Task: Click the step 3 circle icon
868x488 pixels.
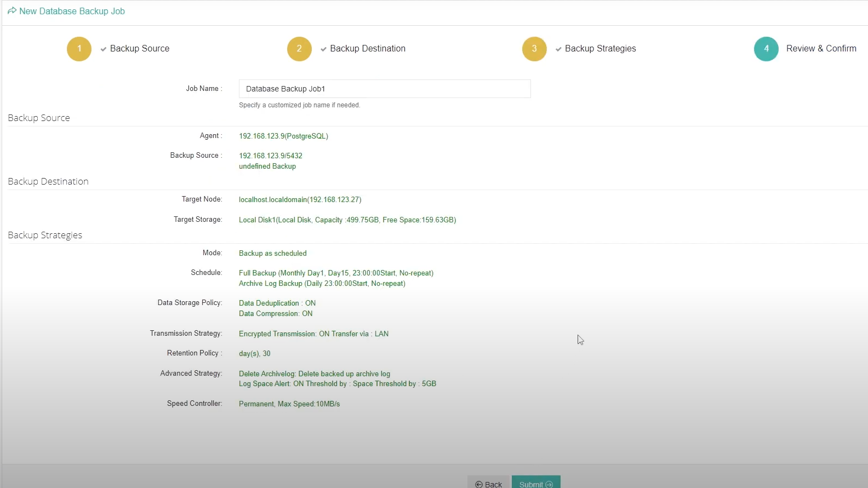Action: [x=534, y=49]
